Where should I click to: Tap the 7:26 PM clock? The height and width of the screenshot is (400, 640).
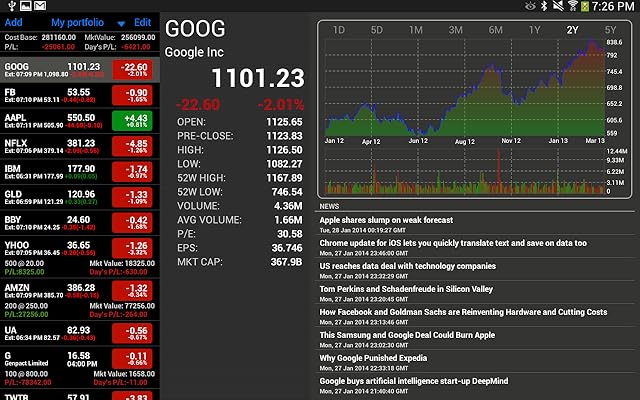(x=613, y=6)
